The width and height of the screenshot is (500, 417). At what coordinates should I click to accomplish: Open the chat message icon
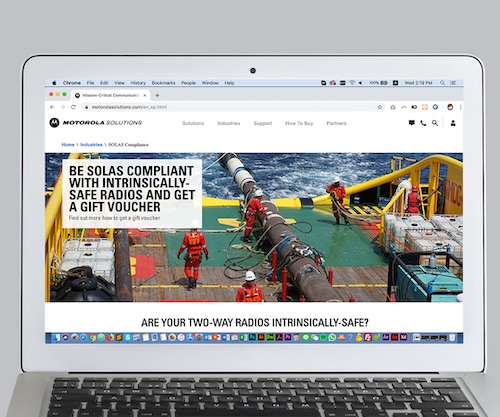click(x=412, y=123)
